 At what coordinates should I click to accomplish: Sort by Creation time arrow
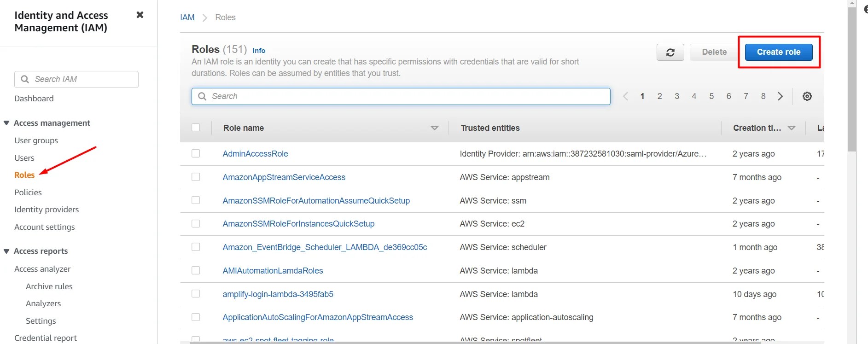(x=792, y=128)
